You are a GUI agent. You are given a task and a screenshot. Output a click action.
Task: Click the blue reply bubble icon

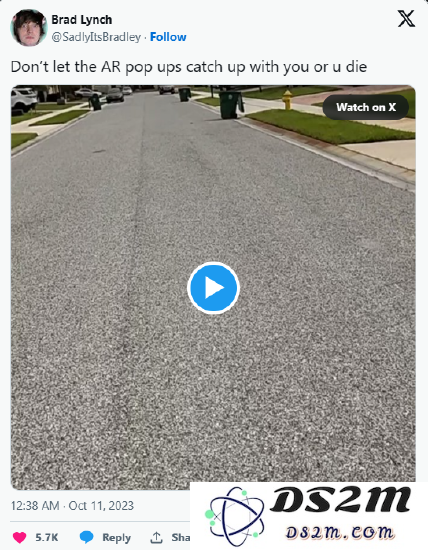click(86, 537)
